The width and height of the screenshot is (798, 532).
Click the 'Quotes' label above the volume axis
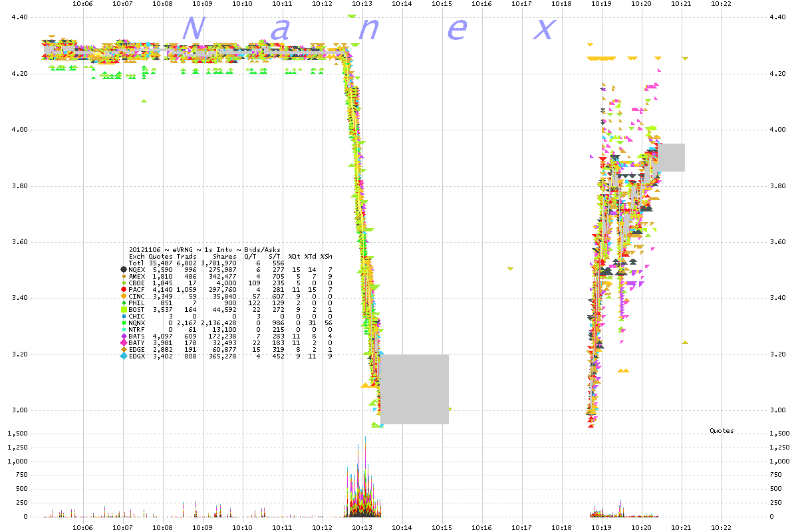(x=722, y=431)
